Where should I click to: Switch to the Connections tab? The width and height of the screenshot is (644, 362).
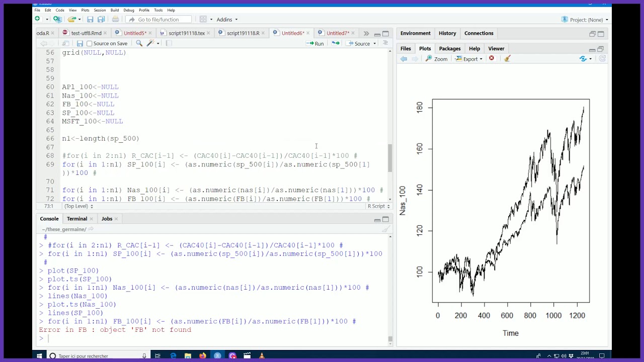pos(479,33)
